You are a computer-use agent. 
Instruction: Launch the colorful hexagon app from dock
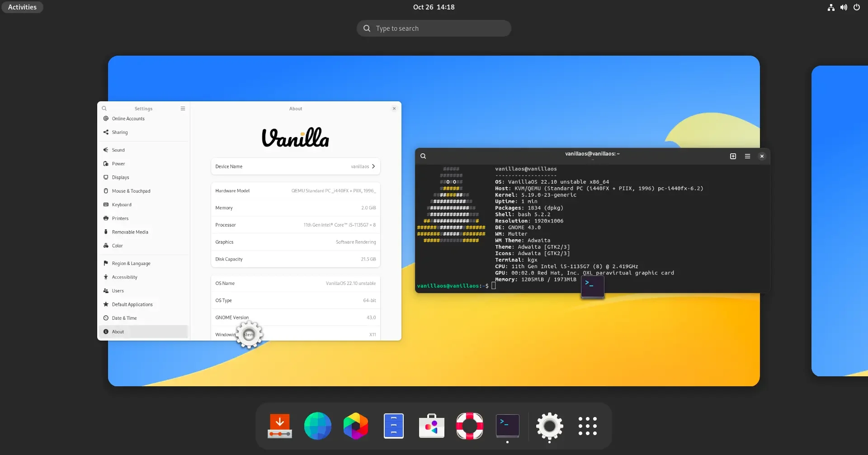(x=356, y=426)
